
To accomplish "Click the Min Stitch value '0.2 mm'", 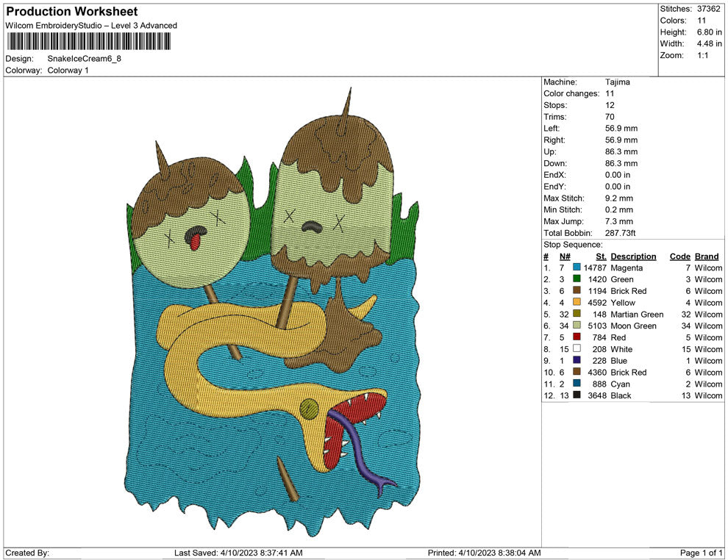I will (x=619, y=209).
